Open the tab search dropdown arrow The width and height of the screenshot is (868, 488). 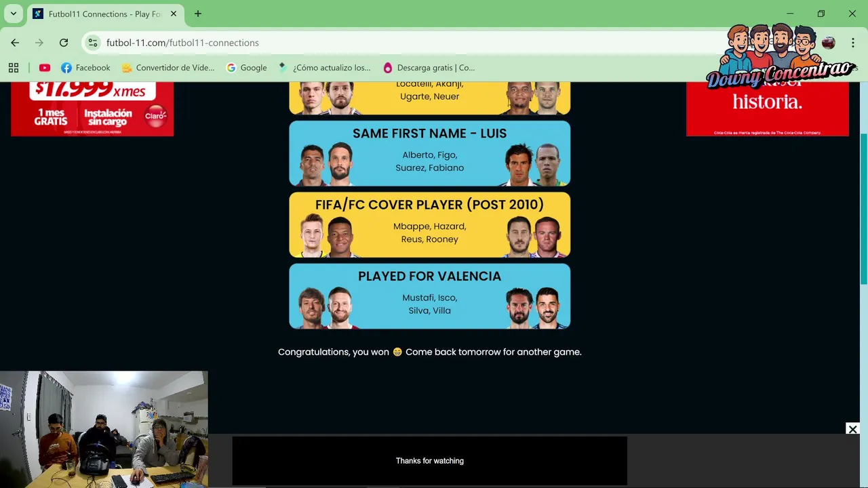[x=13, y=14]
